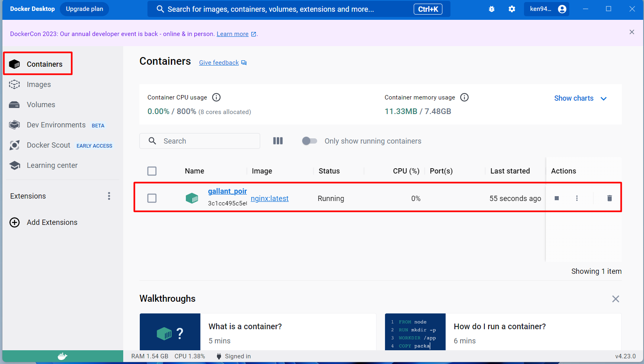Delete the gallant_poir container
Screen dimensions: 644x364
click(x=610, y=198)
